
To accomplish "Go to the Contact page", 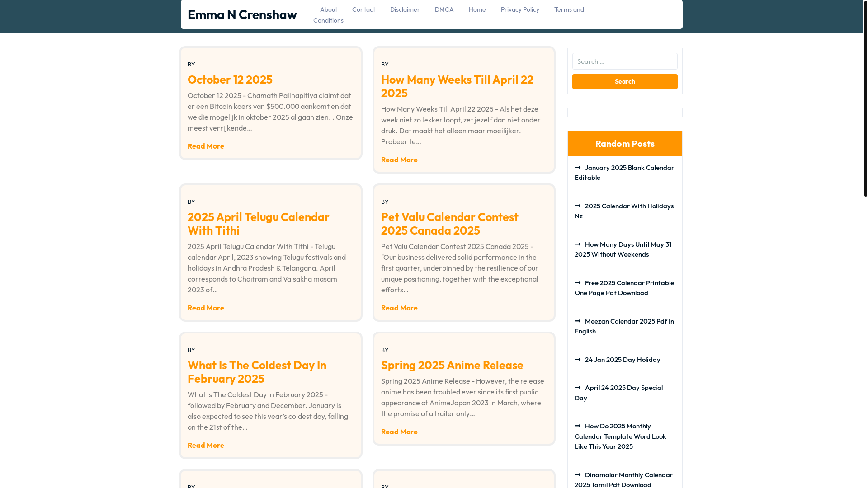I will 363,9.
